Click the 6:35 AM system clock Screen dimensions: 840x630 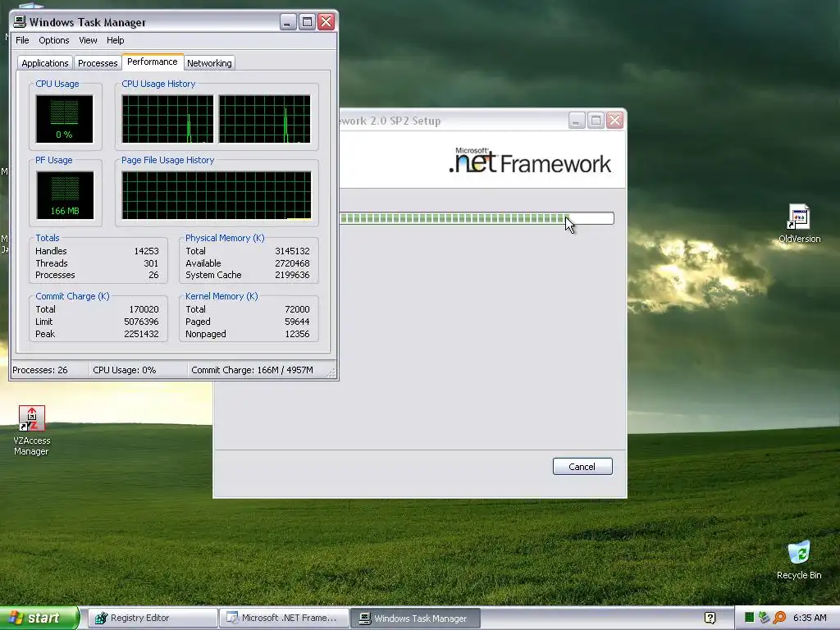(810, 618)
